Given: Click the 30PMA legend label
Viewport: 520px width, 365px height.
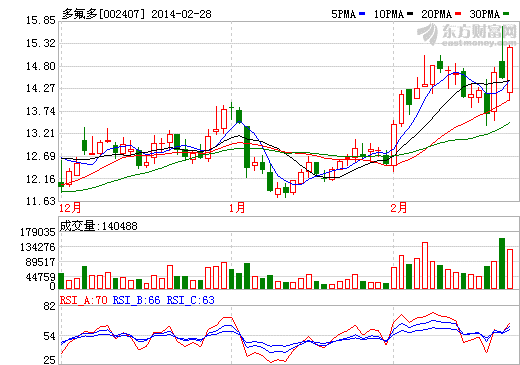Looking at the screenshot, I should [x=485, y=14].
